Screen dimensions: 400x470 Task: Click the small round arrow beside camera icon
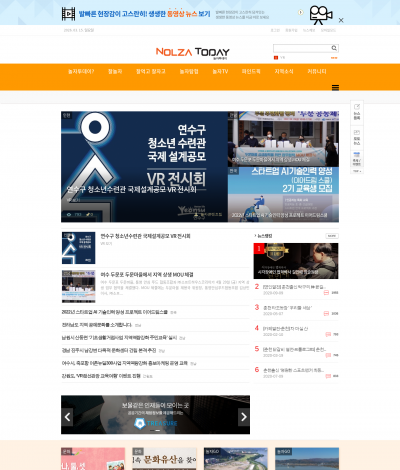click(x=300, y=12)
